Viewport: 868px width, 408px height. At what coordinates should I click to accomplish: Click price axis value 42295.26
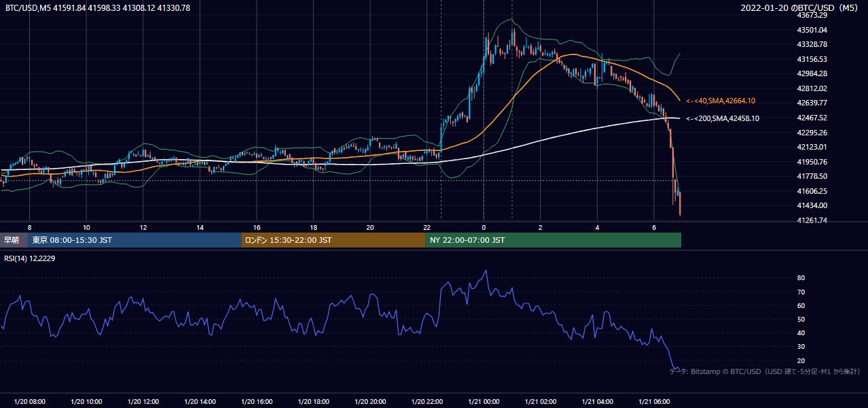[x=812, y=133]
